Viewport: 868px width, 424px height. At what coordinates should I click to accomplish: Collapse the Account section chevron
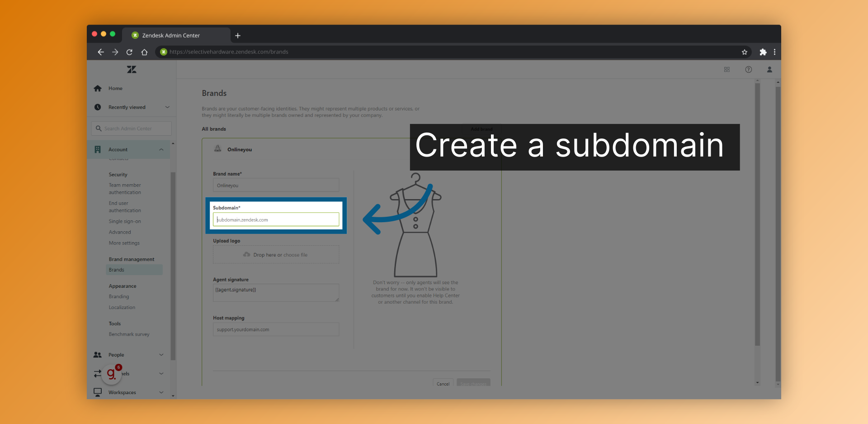click(161, 149)
